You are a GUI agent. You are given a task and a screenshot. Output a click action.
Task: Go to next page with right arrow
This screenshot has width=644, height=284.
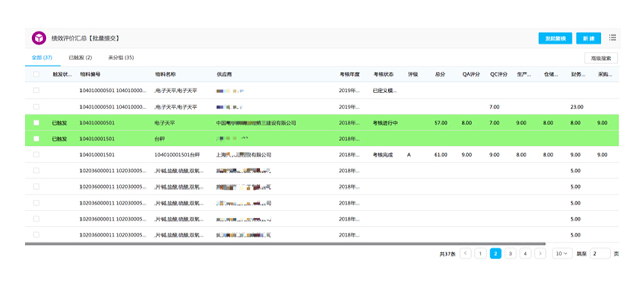[540, 254]
